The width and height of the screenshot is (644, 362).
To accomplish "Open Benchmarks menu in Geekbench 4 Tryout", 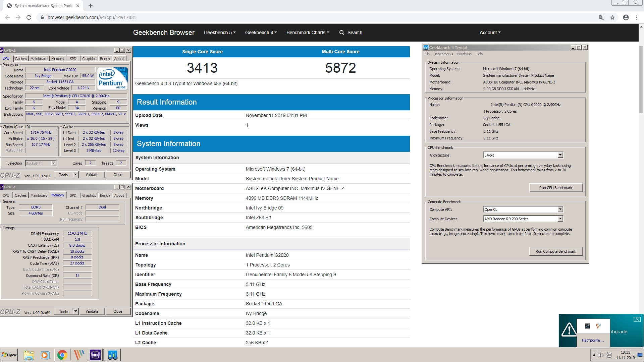I will 443,54.
